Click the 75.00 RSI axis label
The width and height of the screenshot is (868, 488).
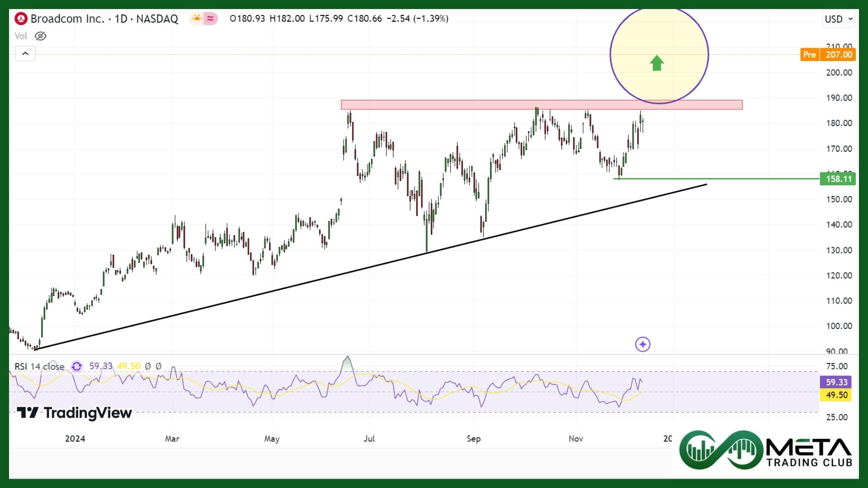[837, 367]
